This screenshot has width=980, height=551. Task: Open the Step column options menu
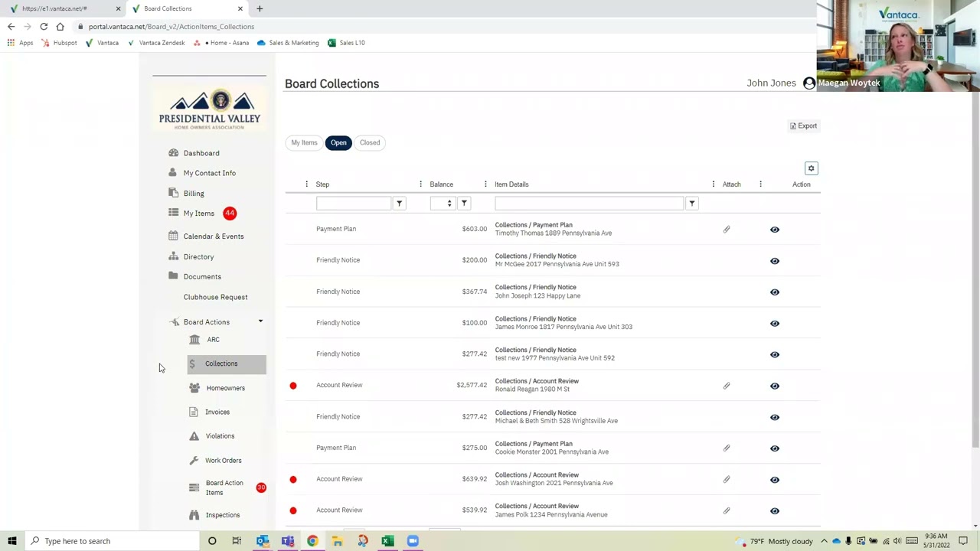[x=420, y=184]
